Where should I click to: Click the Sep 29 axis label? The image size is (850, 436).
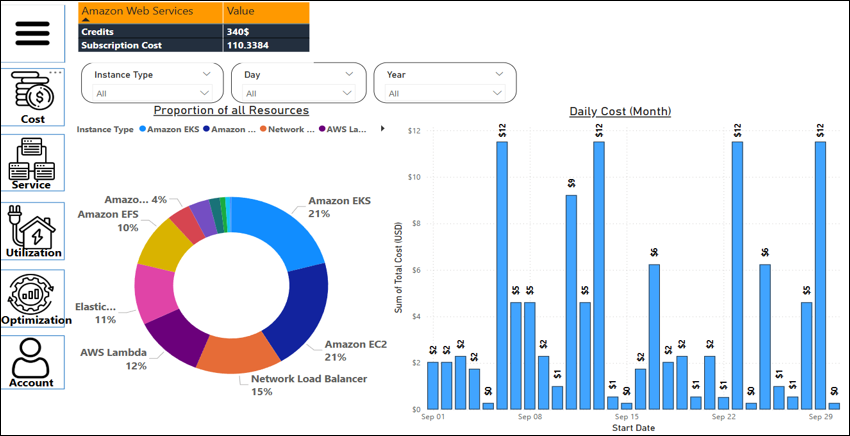tap(820, 417)
